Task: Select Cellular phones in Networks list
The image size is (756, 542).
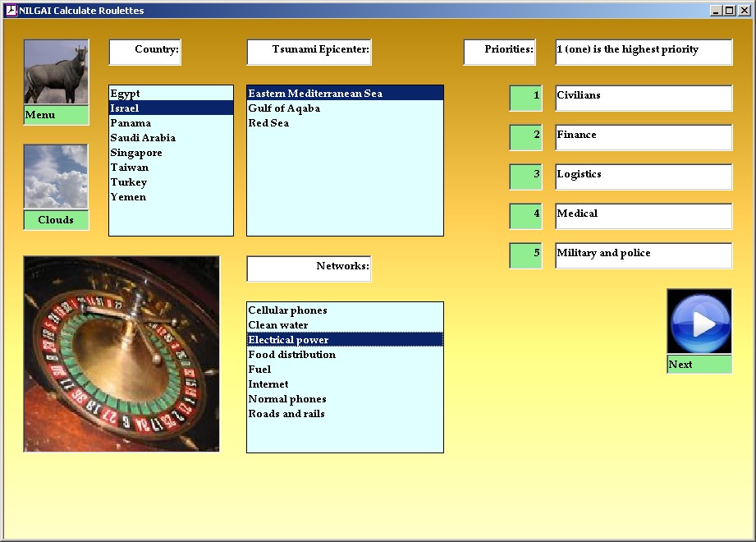Action: point(287,310)
